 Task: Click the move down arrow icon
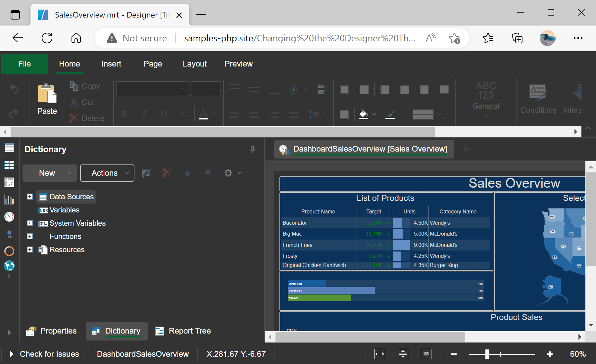click(208, 173)
